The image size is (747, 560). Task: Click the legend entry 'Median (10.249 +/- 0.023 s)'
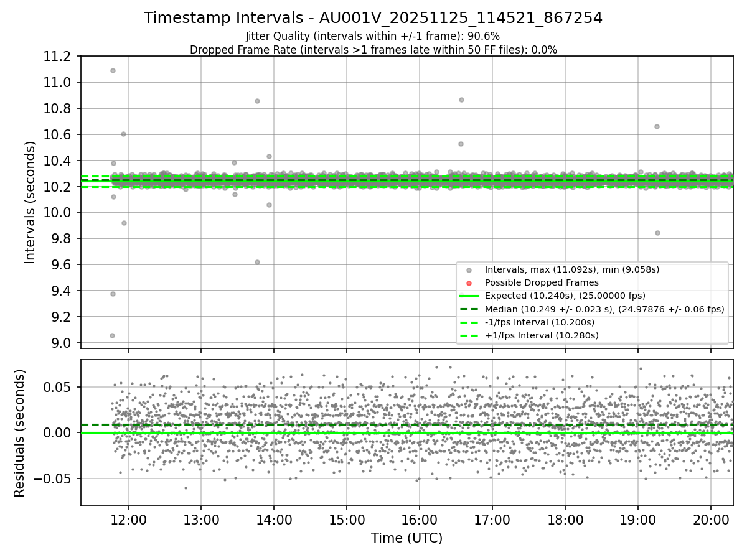pyautogui.click(x=604, y=309)
